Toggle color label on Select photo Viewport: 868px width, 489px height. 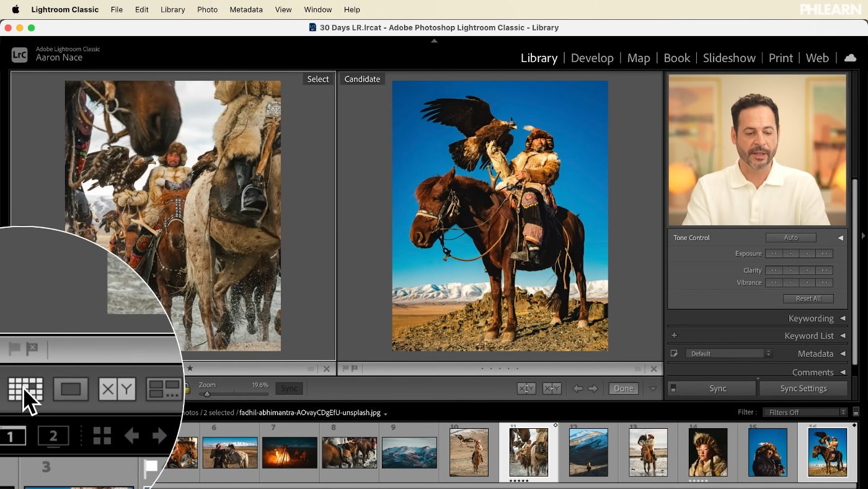coord(311,369)
